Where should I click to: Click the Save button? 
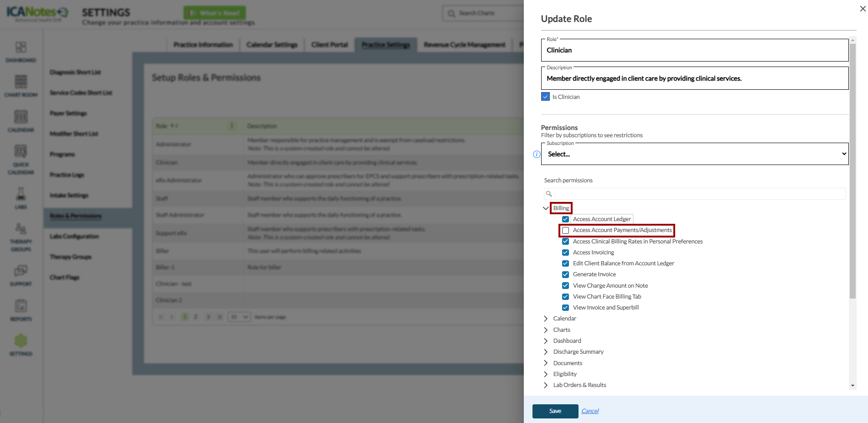point(555,411)
